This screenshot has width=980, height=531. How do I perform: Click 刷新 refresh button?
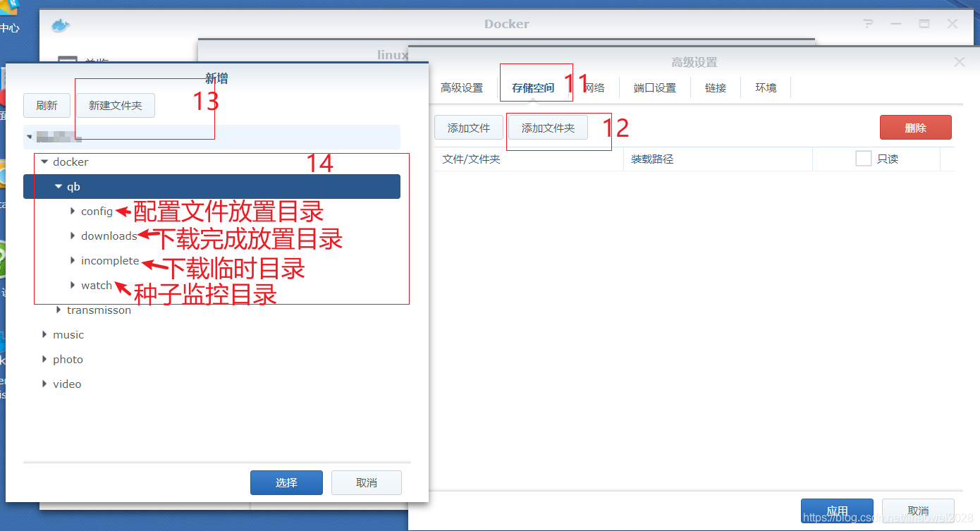47,106
